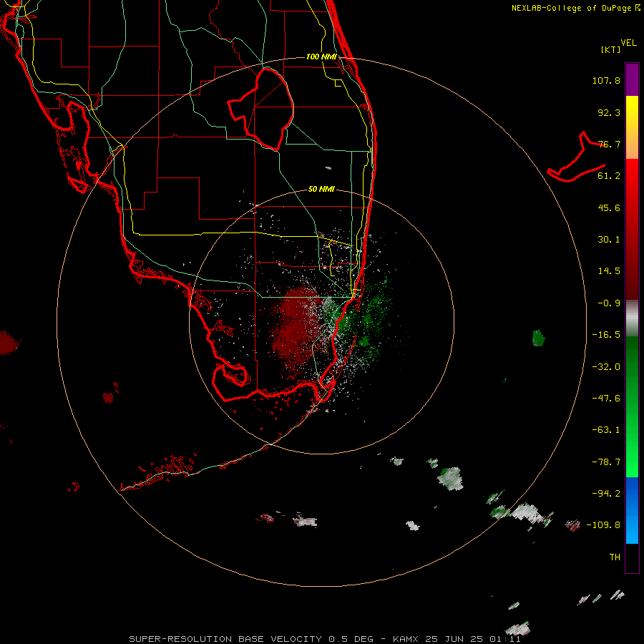Select the -0.9 scale value

coord(609,303)
